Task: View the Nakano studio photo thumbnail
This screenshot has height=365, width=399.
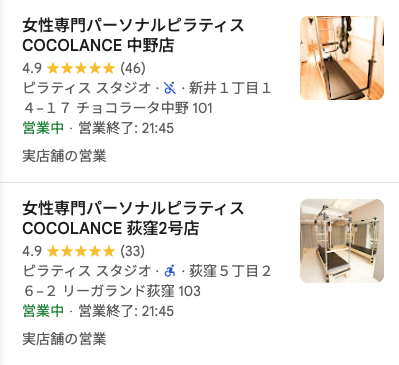Action: pyautogui.click(x=342, y=58)
